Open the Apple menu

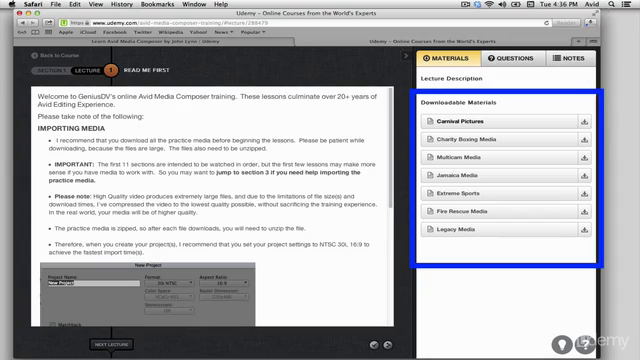click(x=12, y=4)
